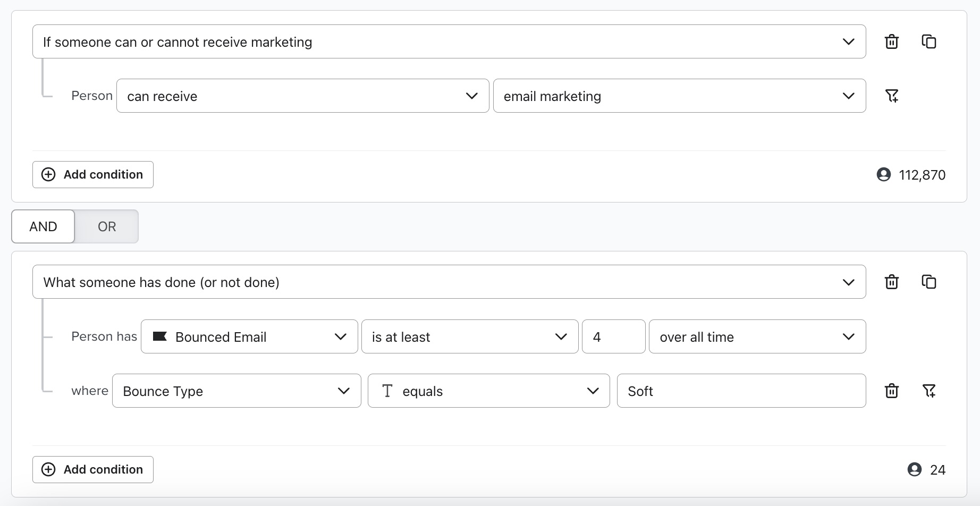Screen dimensions: 980x506
Task: Delete the 'What someone has done' condition
Action: (x=892, y=282)
